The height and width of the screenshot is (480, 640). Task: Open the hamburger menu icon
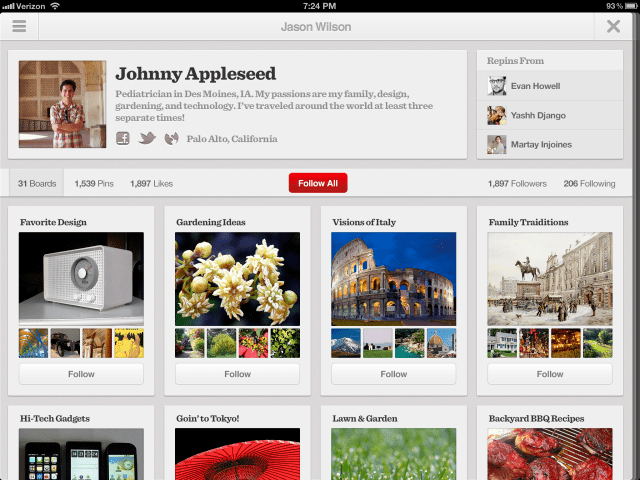(19, 26)
